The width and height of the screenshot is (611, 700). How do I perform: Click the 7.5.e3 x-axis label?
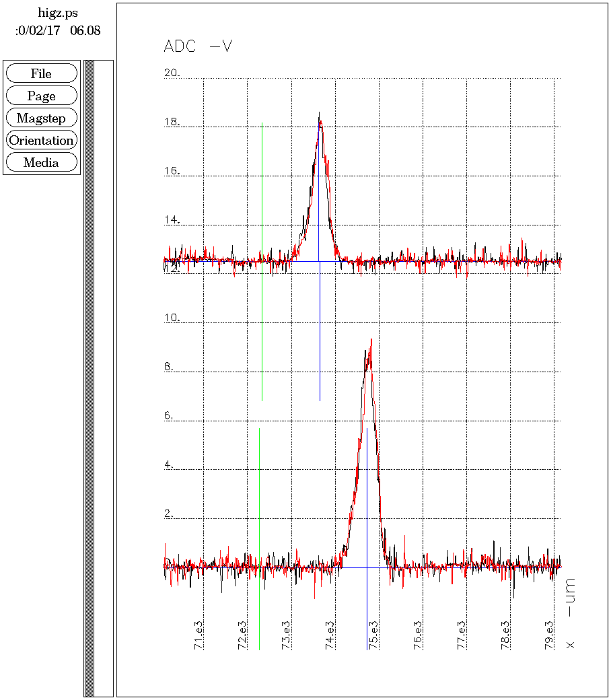374,635
